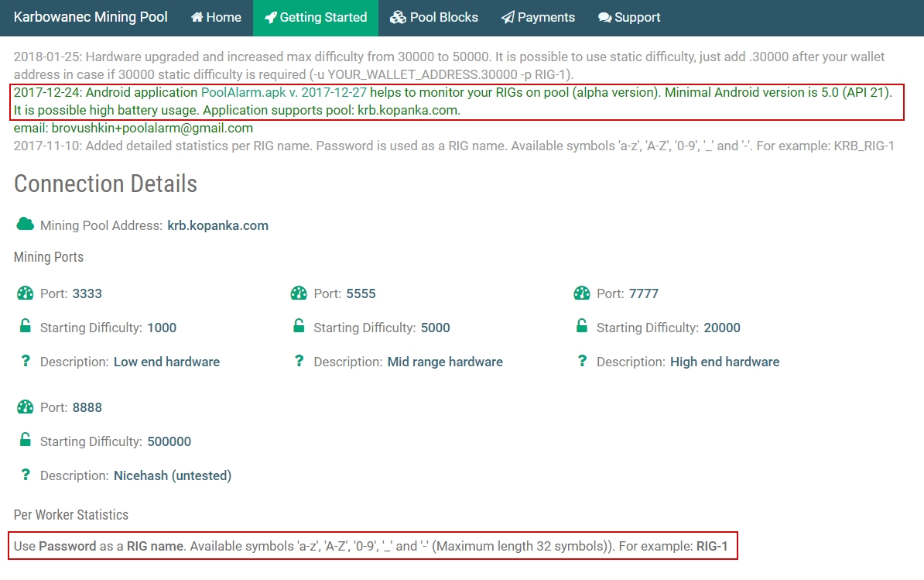Click the Mid range hardware description
Screen dimensions: 924x580
[x=445, y=362]
